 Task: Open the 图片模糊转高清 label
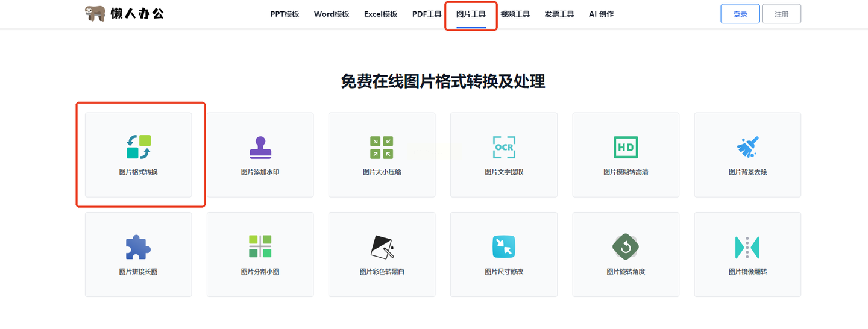(626, 172)
